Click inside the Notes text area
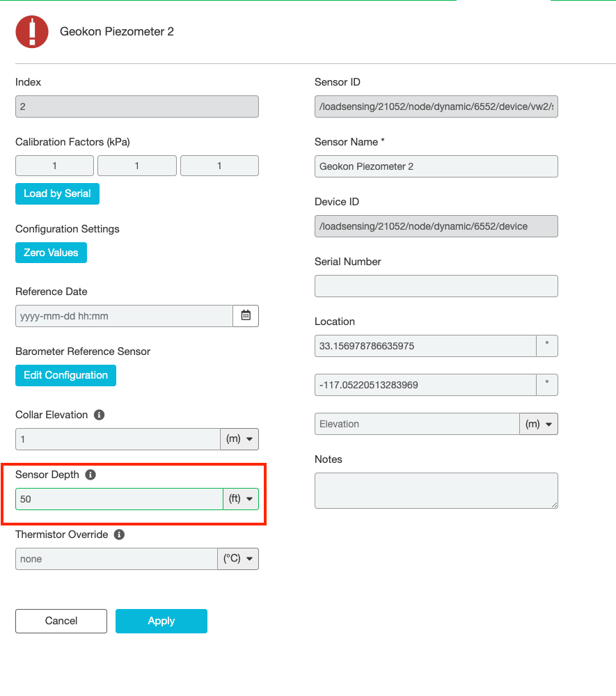 pos(436,491)
